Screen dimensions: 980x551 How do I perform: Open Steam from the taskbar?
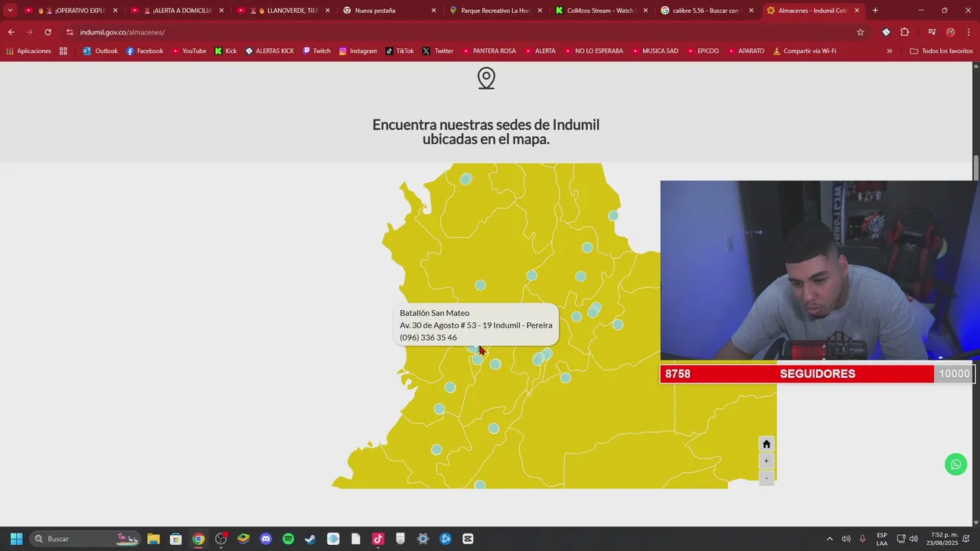(310, 539)
